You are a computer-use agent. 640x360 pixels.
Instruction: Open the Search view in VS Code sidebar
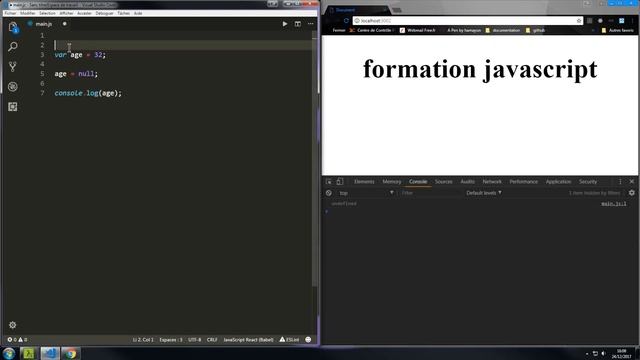pyautogui.click(x=13, y=47)
